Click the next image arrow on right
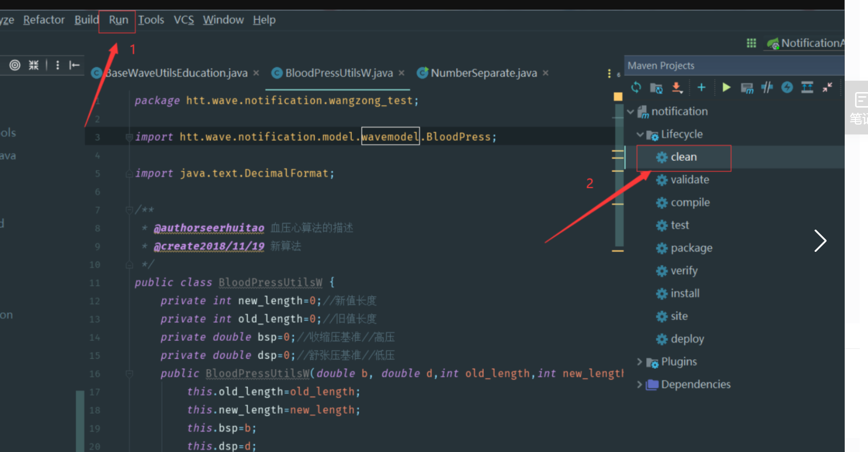The image size is (868, 452). tap(820, 240)
